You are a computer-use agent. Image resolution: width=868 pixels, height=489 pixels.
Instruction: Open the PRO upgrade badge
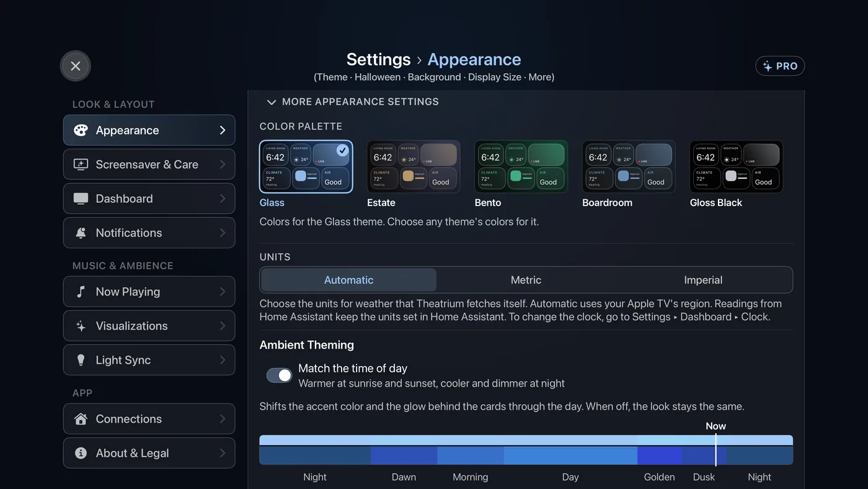click(x=780, y=66)
